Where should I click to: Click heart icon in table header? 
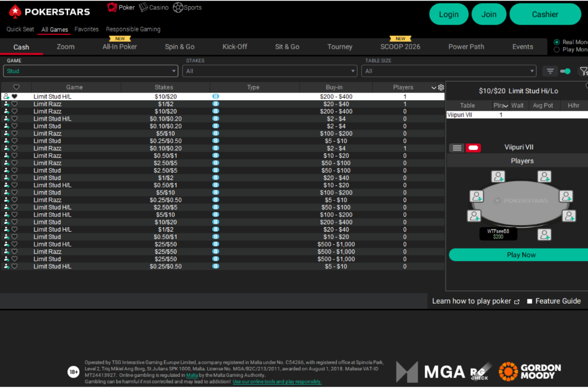(x=16, y=87)
